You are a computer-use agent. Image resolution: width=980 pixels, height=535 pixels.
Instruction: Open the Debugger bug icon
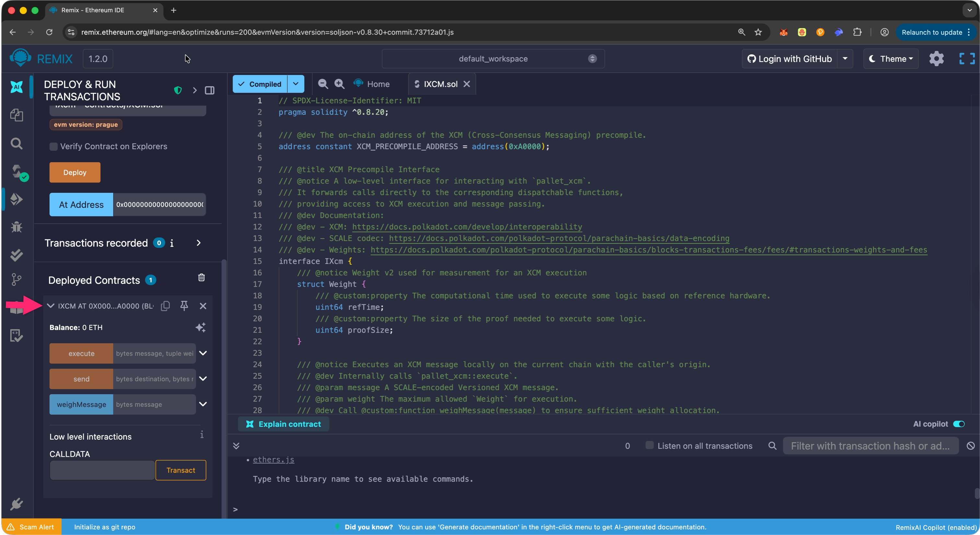16,227
